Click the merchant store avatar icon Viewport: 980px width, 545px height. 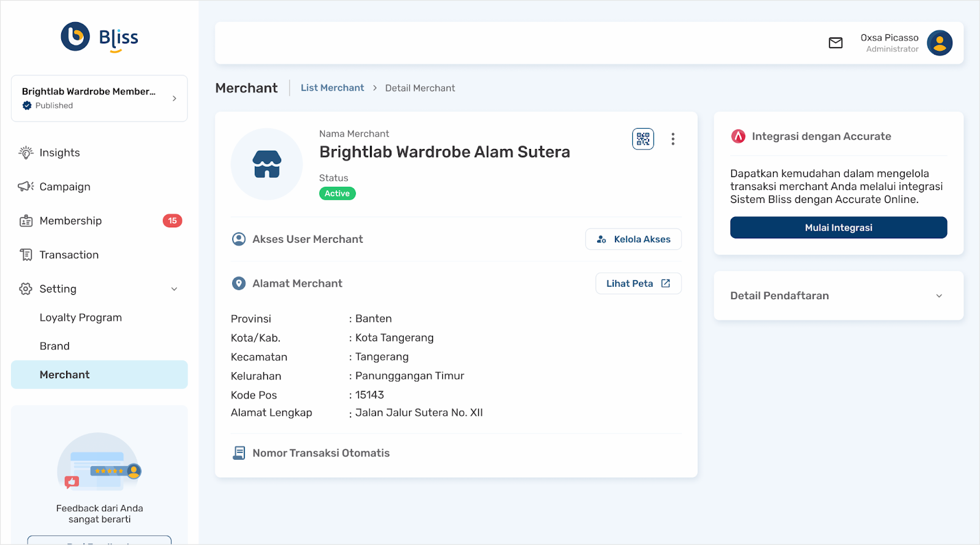pos(266,164)
